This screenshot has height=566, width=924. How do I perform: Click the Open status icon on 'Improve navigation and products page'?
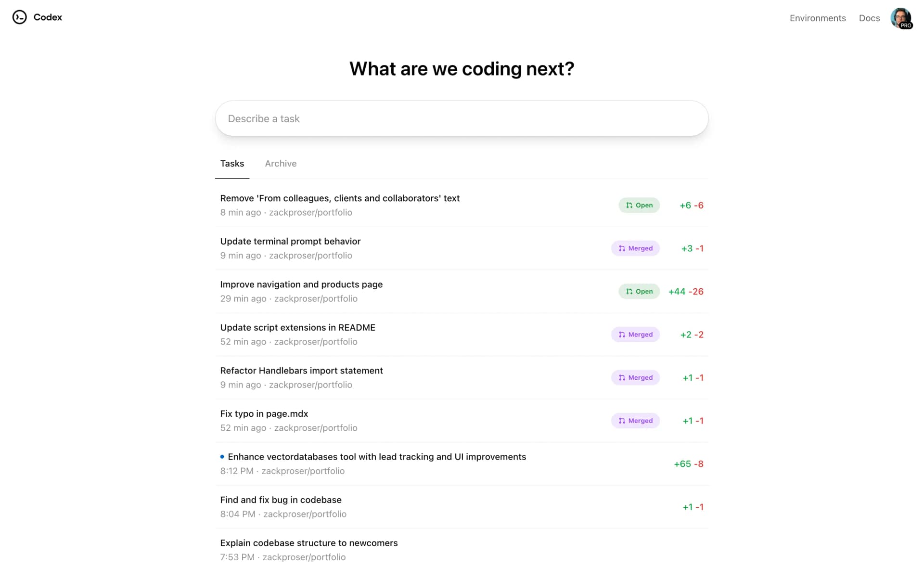tap(629, 291)
